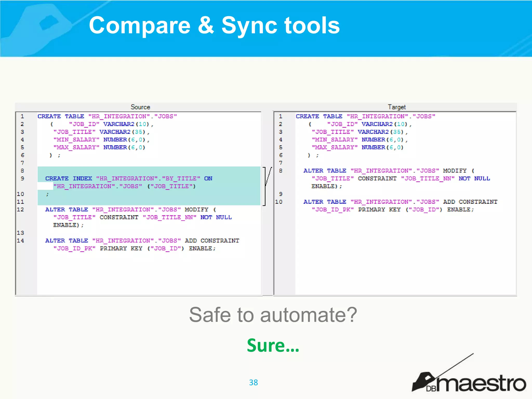The width and height of the screenshot is (532, 399).
Task: Click the green "Sure..." text
Action: 273,345
